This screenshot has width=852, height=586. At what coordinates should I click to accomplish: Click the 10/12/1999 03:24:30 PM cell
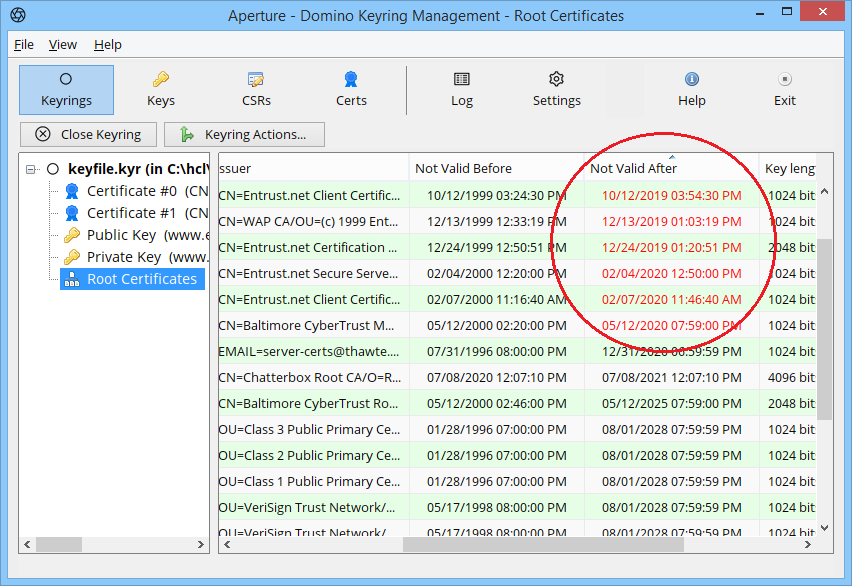497,196
